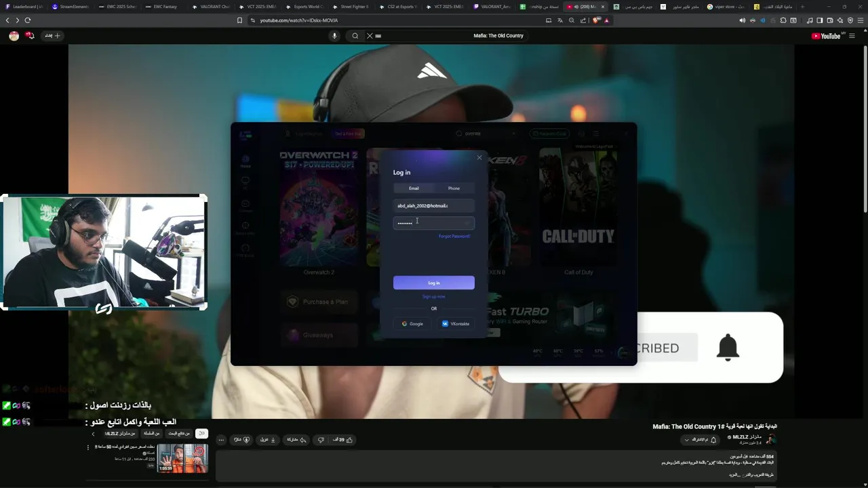868x488 pixels.
Task: Click the share page icon in address bar
Action: 583,20
